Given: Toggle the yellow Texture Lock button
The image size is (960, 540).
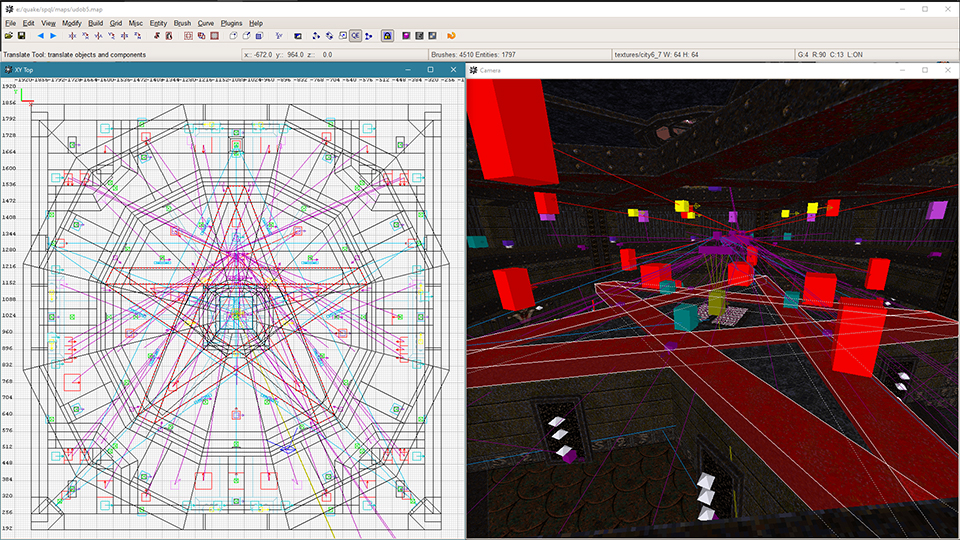Looking at the screenshot, I should (387, 36).
